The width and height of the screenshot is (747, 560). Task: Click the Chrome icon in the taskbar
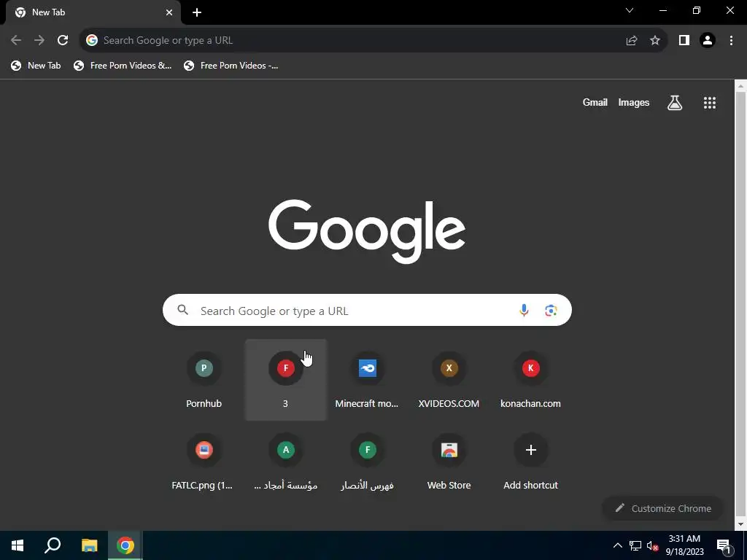tap(125, 545)
